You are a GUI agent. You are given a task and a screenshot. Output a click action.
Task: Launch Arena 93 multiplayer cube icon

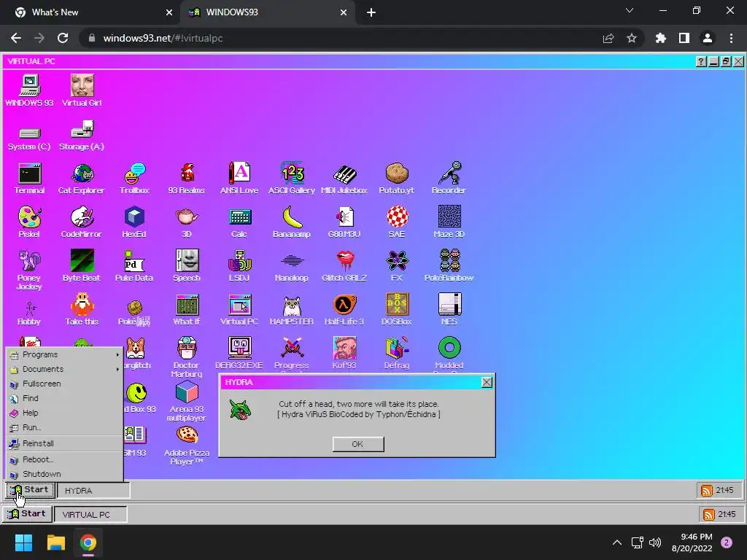(187, 401)
